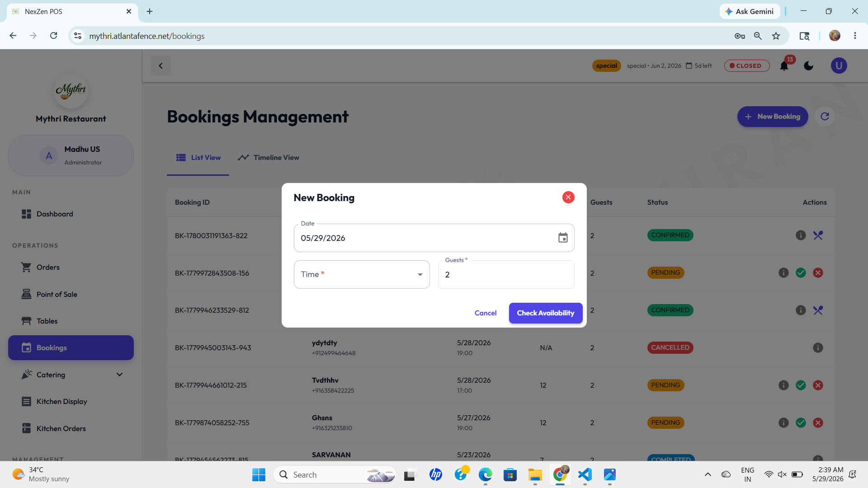View info for booking BK-1779946233529-812
Screen dimensions: 868x488
(x=801, y=310)
